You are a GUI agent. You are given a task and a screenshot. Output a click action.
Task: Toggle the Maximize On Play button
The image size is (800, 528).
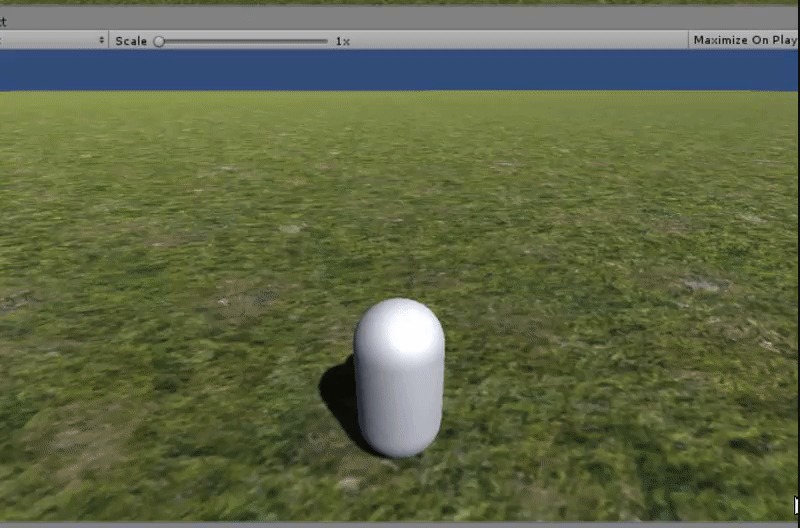(x=744, y=41)
